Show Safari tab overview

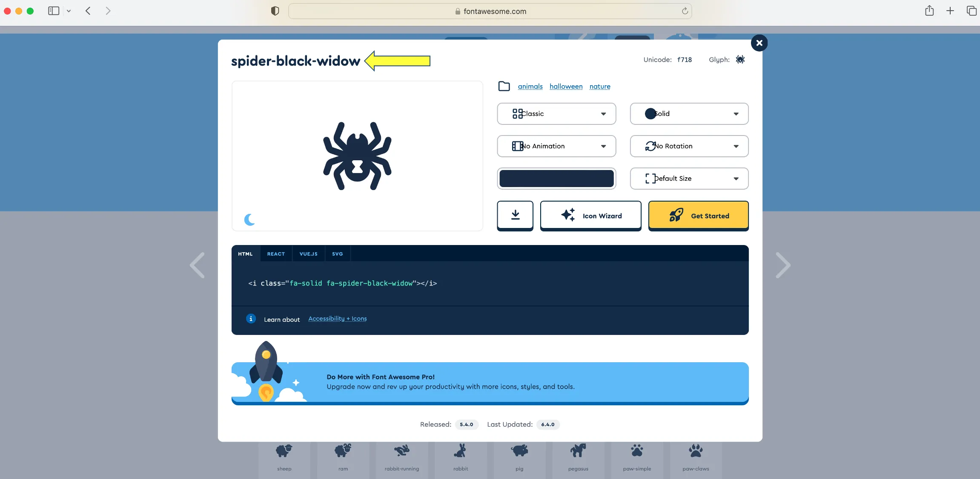[x=971, y=11]
